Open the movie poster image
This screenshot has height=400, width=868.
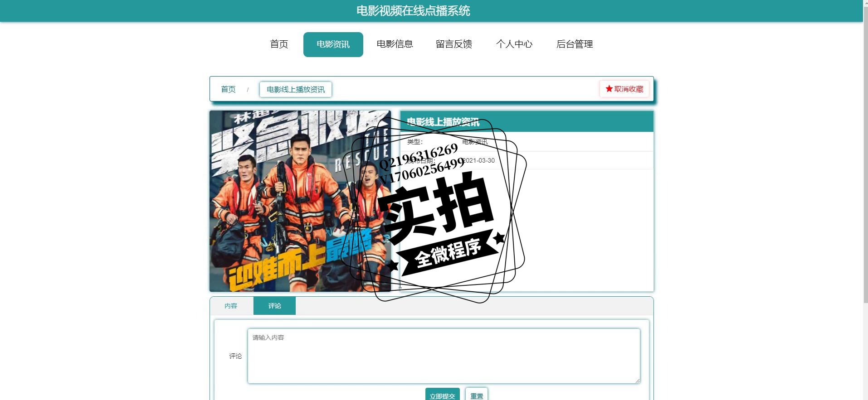[300, 201]
